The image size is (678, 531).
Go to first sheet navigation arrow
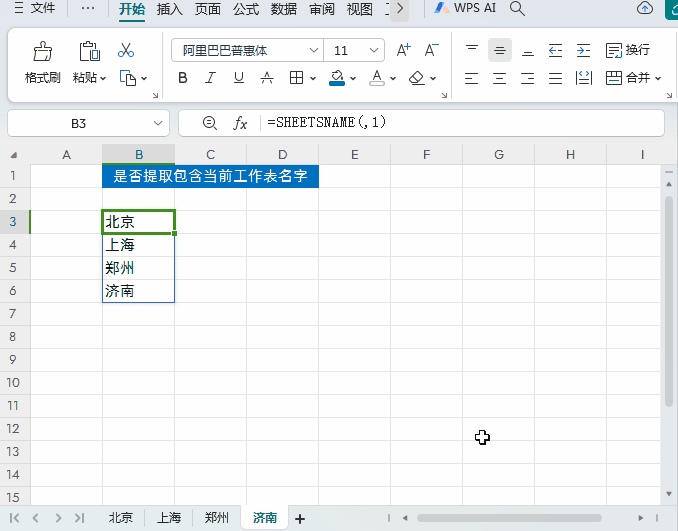tap(14, 518)
